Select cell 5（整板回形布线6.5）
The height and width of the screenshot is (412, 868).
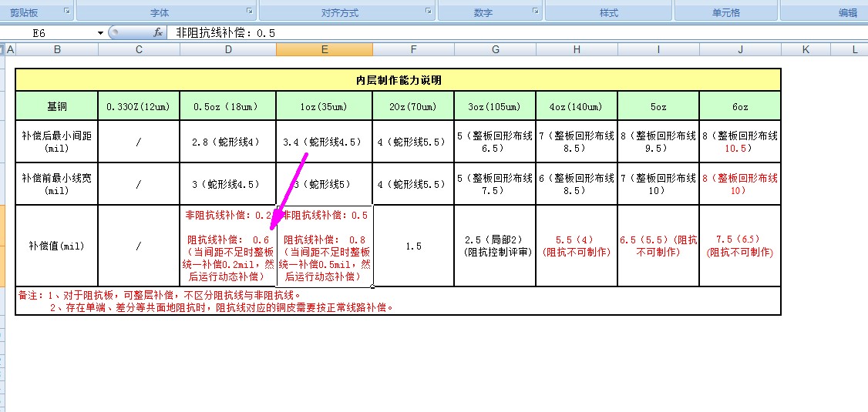(x=495, y=142)
